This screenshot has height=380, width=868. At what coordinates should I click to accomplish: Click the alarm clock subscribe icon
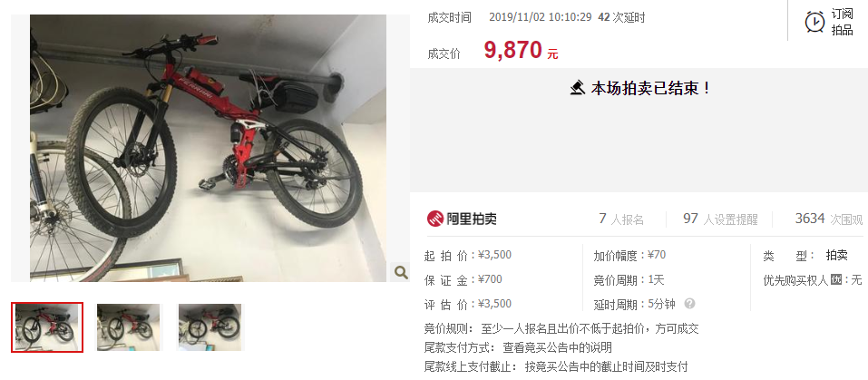pyautogui.click(x=814, y=22)
